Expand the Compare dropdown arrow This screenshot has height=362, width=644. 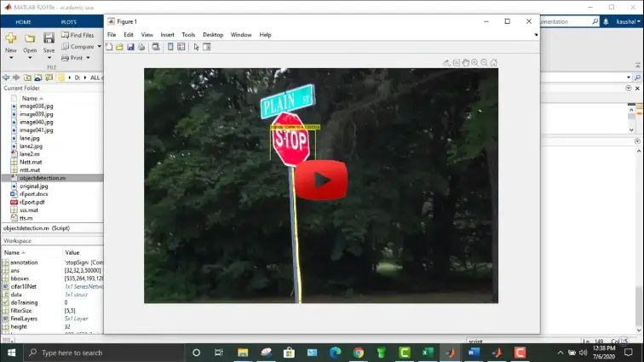coord(99,47)
